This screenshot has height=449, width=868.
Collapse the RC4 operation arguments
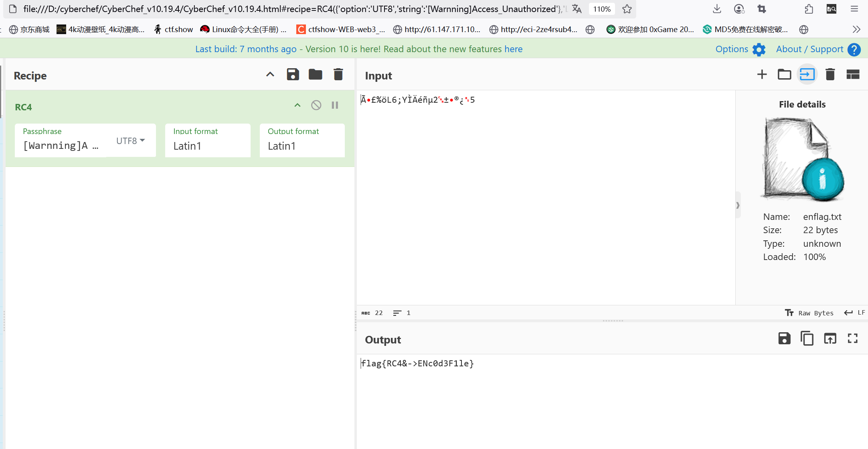point(297,106)
